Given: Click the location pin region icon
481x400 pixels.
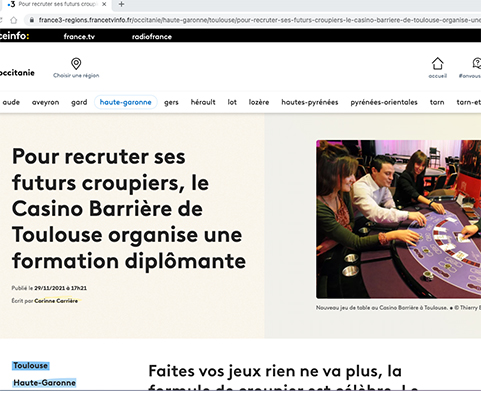Looking at the screenshot, I should coord(76,63).
